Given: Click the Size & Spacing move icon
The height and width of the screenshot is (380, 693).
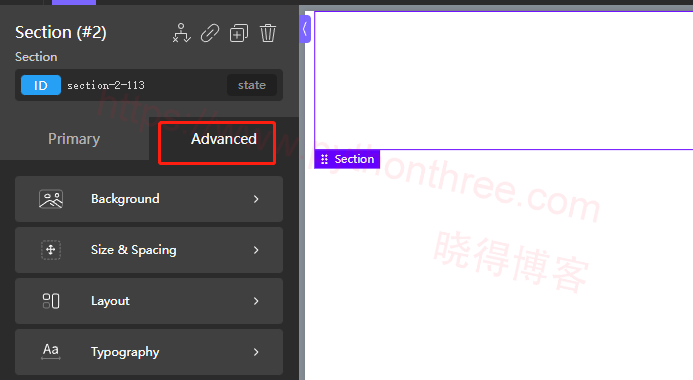Looking at the screenshot, I should coord(51,250).
